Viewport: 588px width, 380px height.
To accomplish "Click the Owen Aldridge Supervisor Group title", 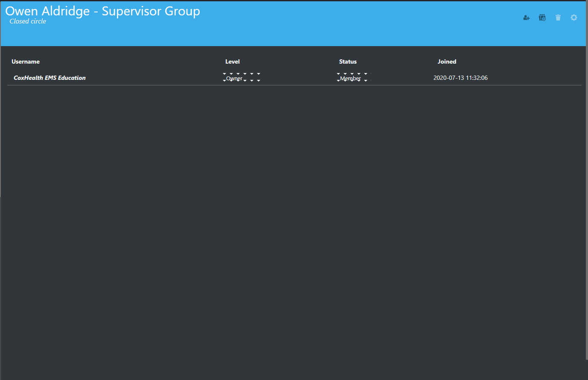I will tap(102, 11).
